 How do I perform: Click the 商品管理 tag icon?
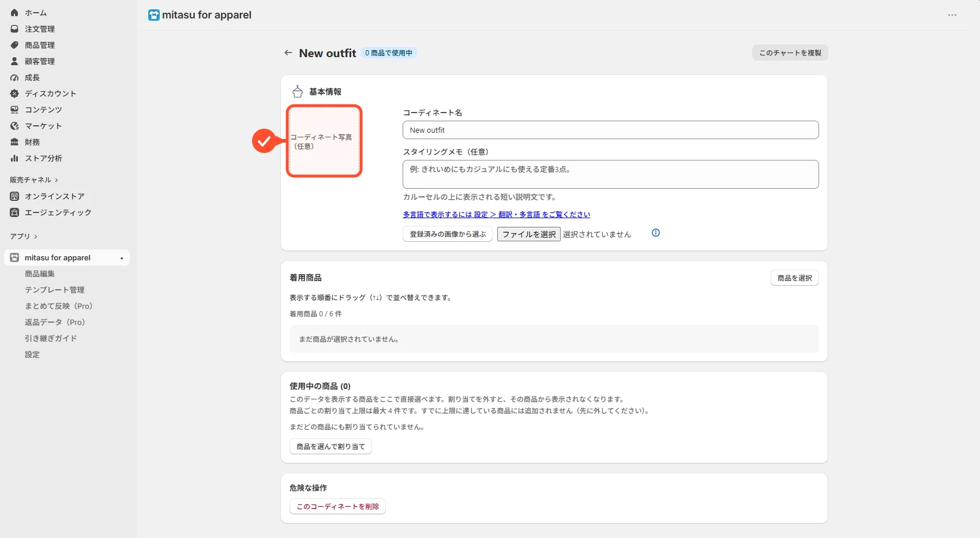tap(14, 45)
